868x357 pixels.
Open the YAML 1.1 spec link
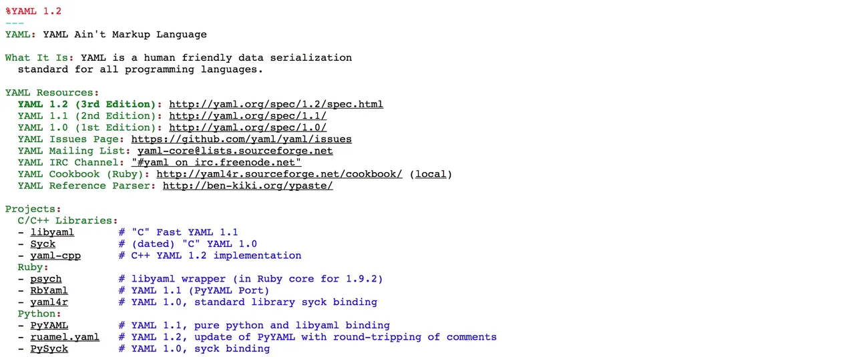[248, 115]
